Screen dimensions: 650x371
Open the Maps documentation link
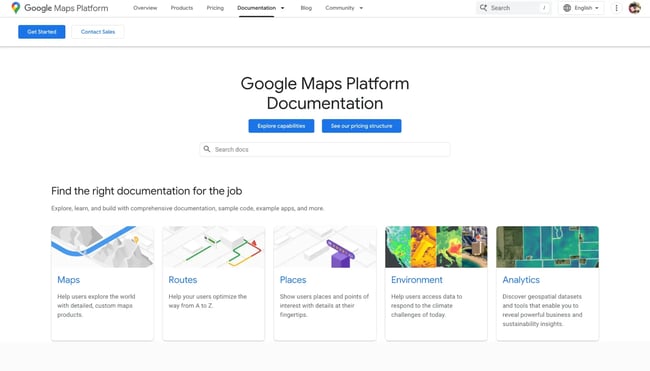click(68, 280)
